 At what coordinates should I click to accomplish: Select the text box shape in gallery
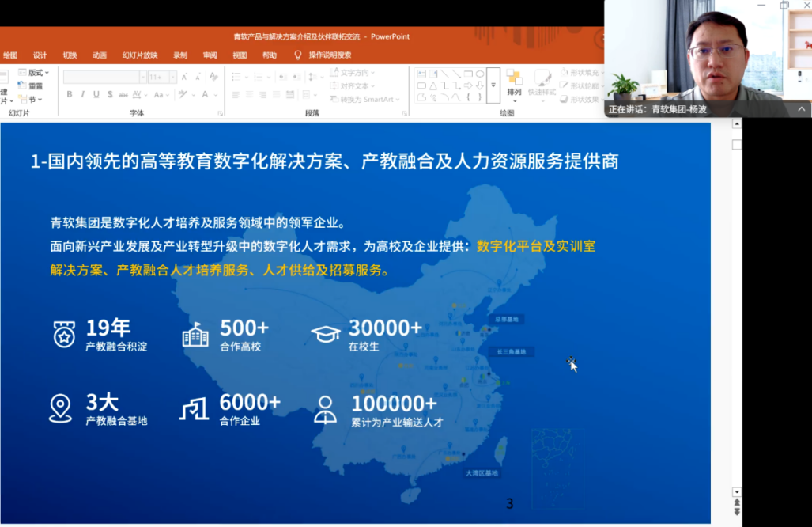[421, 74]
